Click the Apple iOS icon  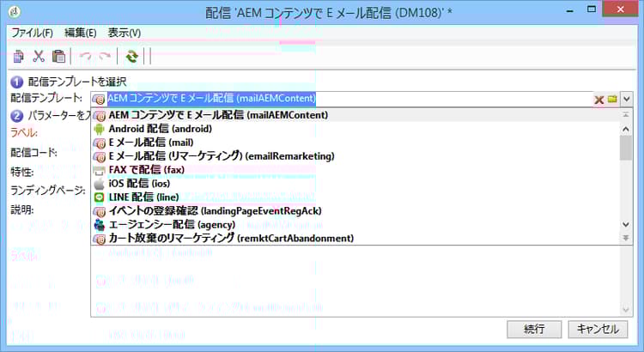(99, 183)
